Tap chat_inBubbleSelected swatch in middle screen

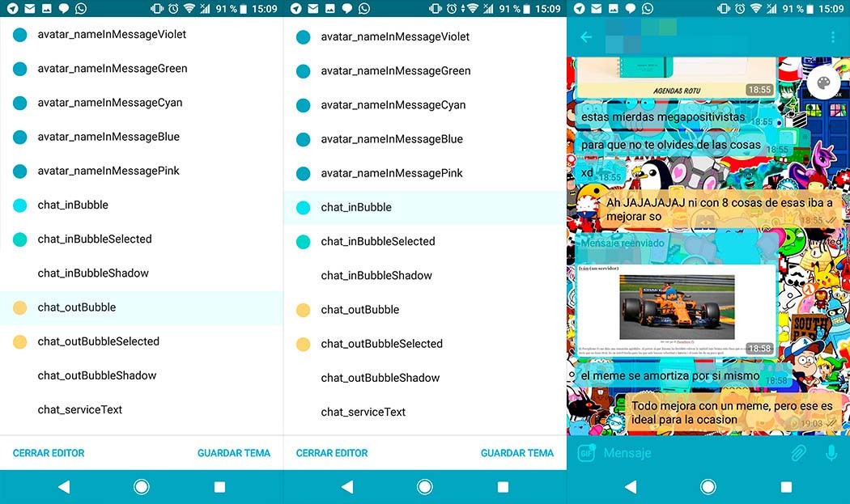(304, 241)
